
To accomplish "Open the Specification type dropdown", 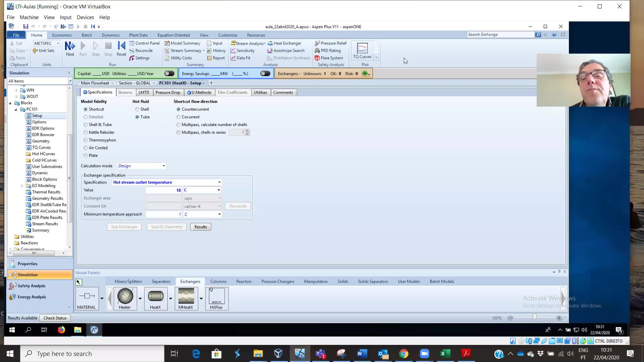I will (219, 182).
